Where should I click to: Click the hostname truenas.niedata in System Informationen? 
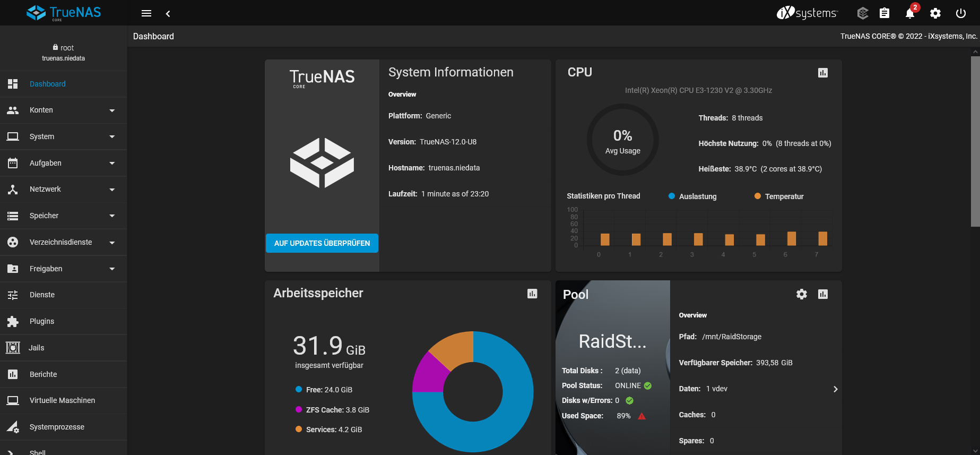454,168
